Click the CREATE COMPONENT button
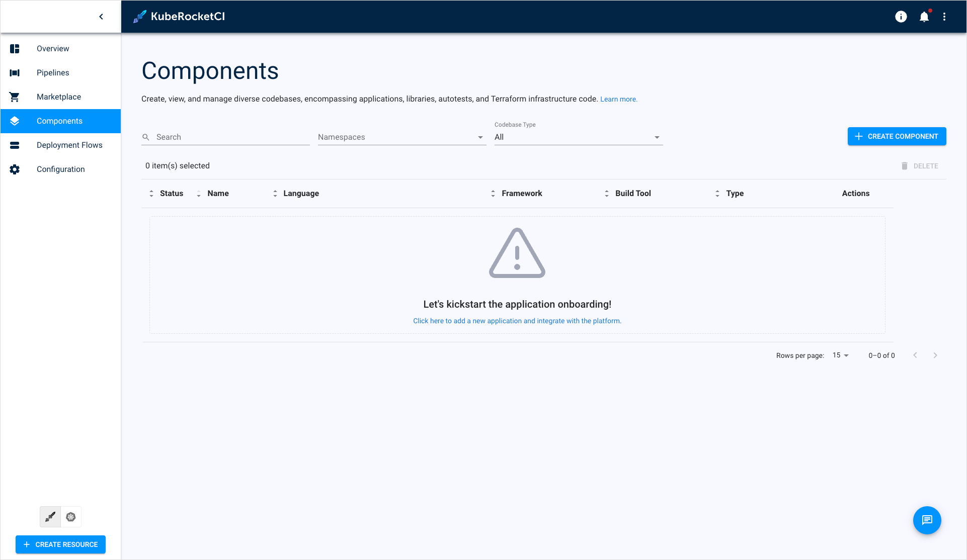Viewport: 967px width, 560px height. coord(897,136)
